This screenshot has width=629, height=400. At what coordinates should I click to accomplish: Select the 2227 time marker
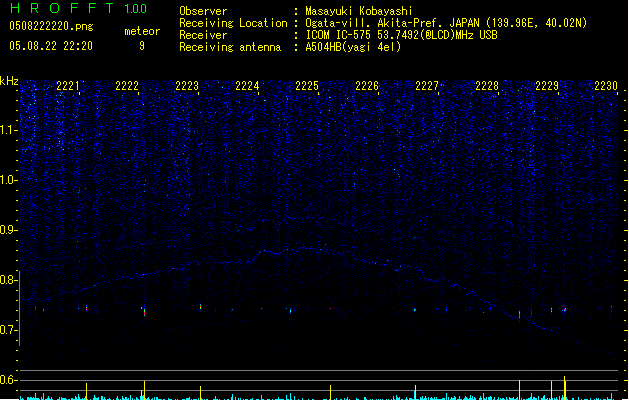(427, 87)
